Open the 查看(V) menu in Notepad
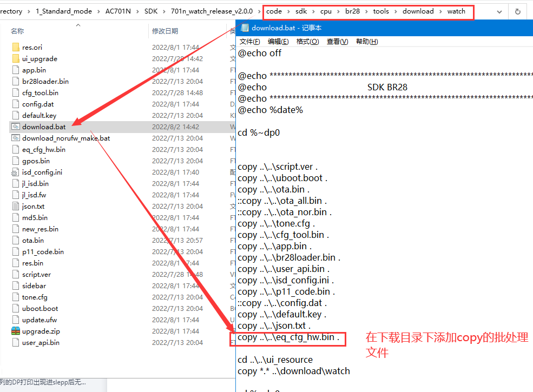This screenshot has width=533, height=392. pyautogui.click(x=338, y=42)
